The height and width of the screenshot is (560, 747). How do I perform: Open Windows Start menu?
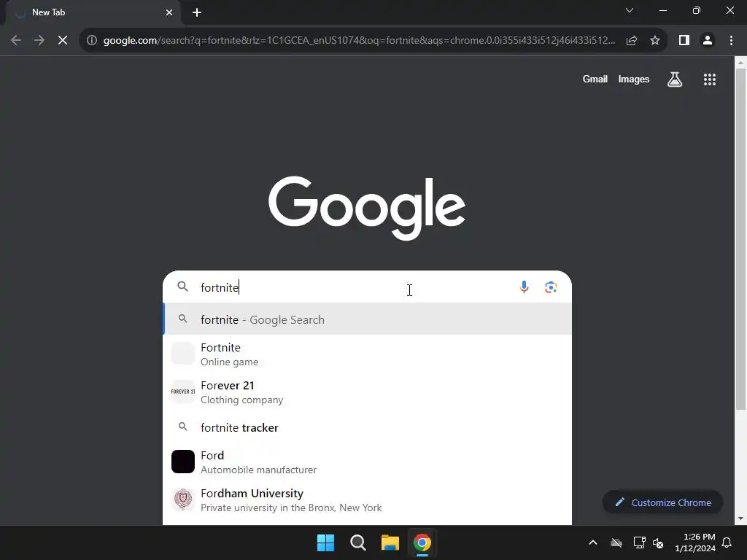tap(326, 542)
